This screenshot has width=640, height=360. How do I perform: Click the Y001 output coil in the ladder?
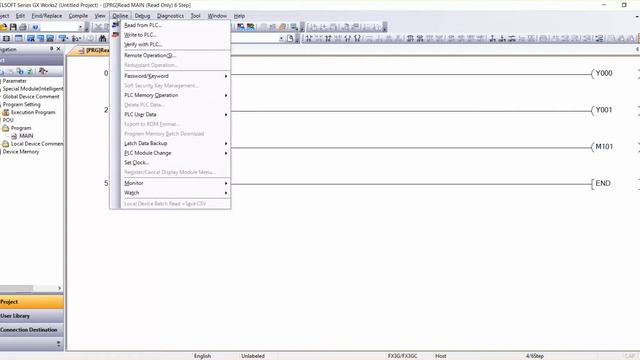604,110
